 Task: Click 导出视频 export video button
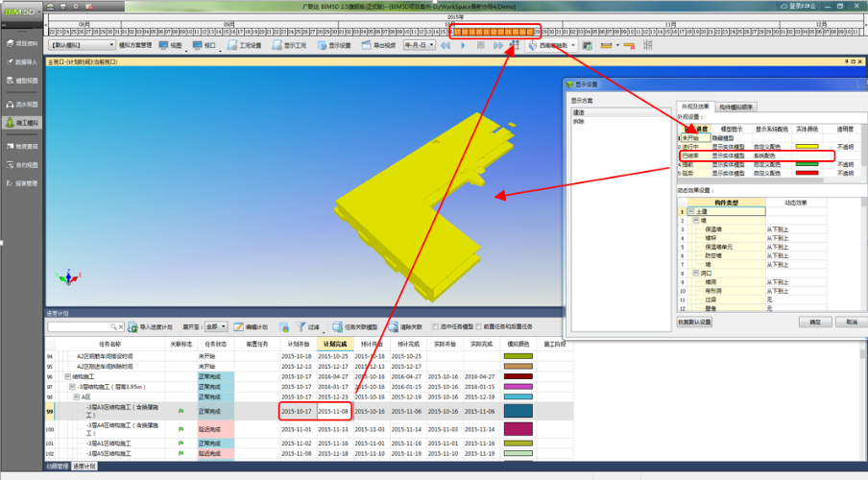click(378, 45)
